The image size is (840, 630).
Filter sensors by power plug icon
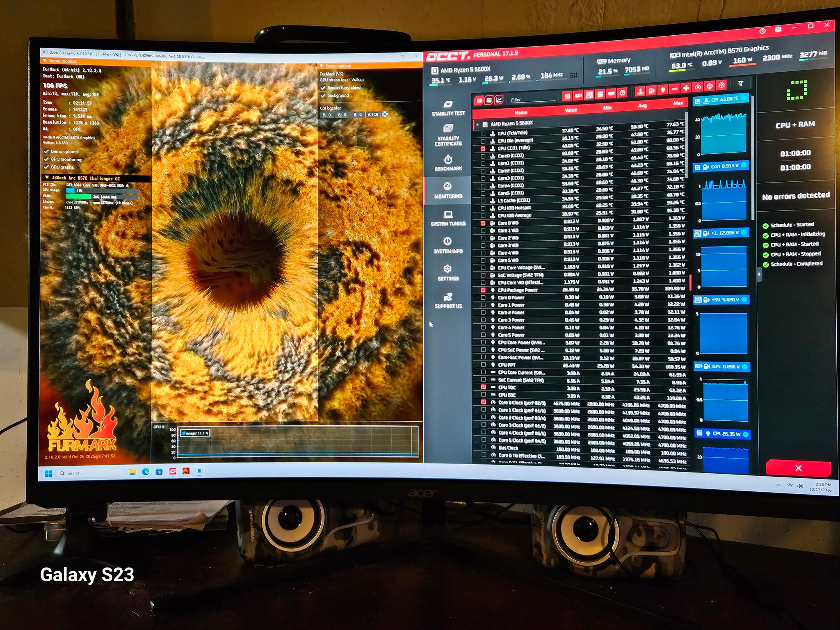(663, 89)
